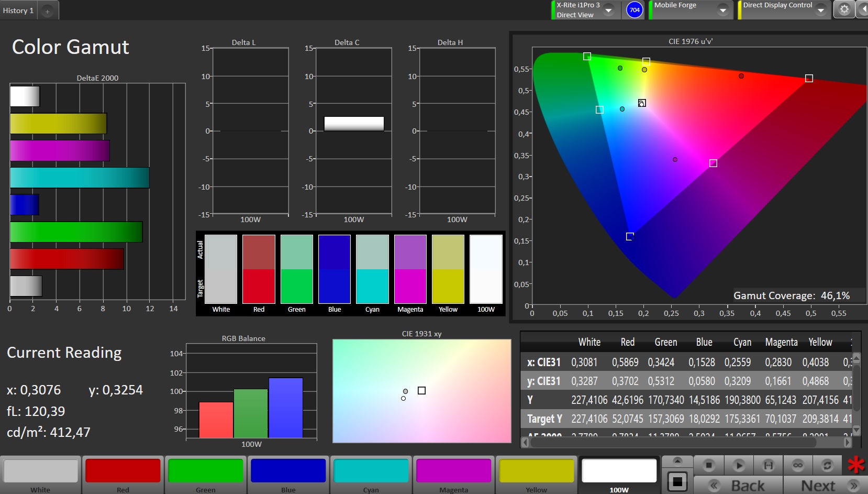Screen dimensions: 868x494
Task: Click the continuous read infinity icon
Action: coord(798,465)
